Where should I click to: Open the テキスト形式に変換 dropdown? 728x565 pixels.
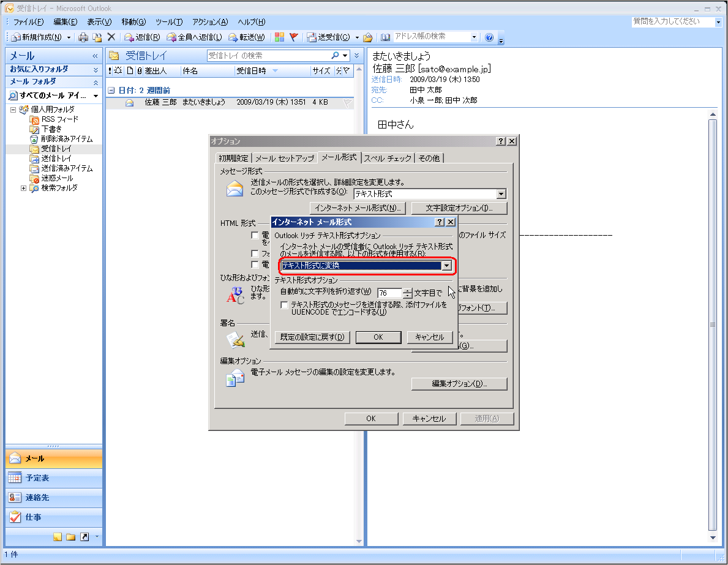(x=446, y=266)
